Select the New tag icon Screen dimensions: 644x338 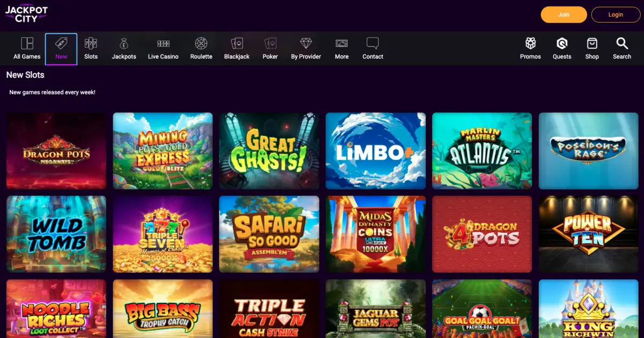(61, 43)
